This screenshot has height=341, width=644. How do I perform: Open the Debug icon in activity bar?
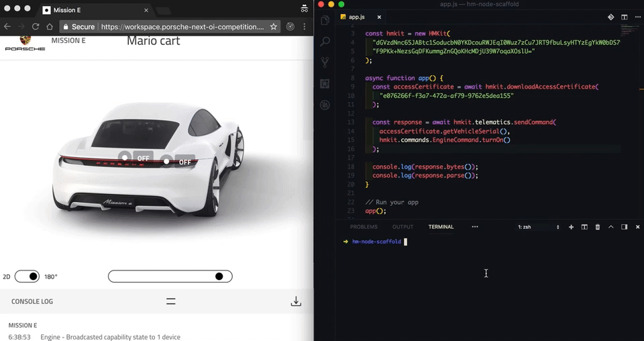[x=325, y=105]
